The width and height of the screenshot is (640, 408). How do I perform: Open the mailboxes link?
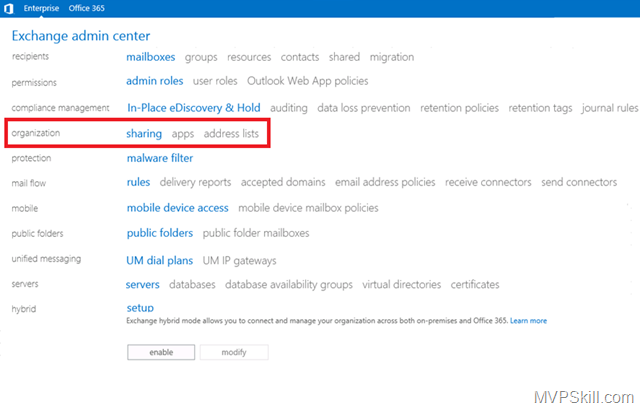151,57
